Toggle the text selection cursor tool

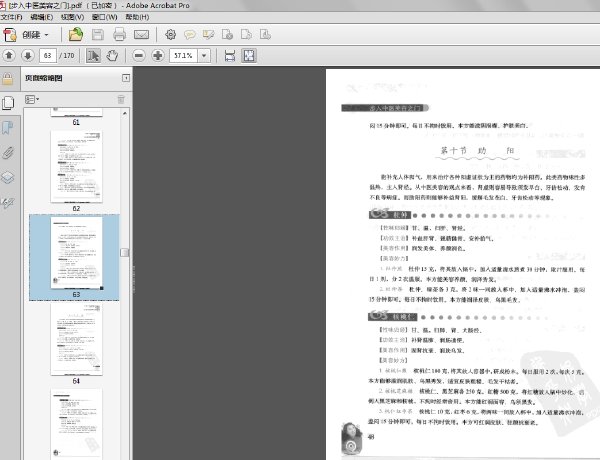pyautogui.click(x=94, y=55)
